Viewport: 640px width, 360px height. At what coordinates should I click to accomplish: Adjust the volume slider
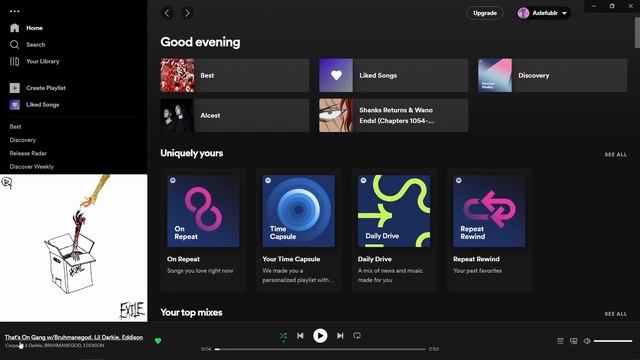click(x=613, y=341)
